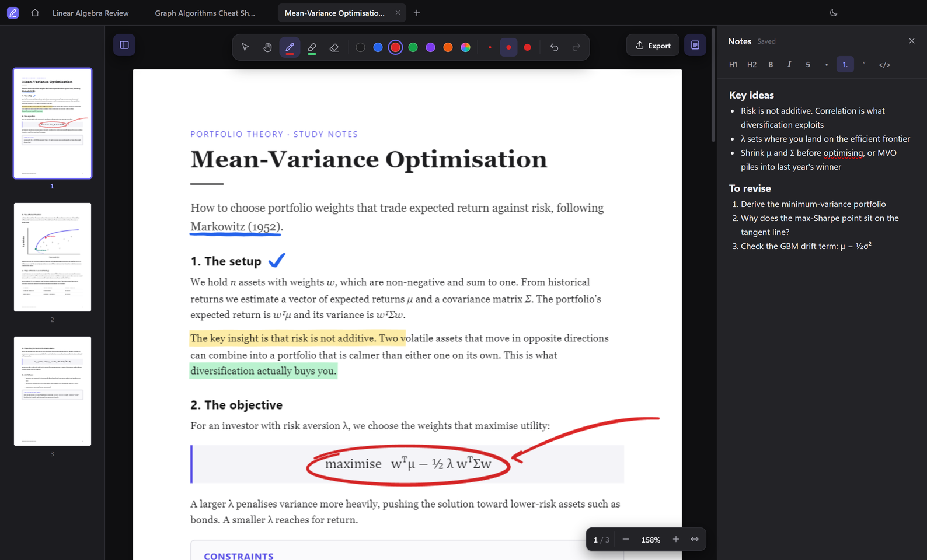Click the CONSTRAINTS box heading

pyautogui.click(x=239, y=556)
